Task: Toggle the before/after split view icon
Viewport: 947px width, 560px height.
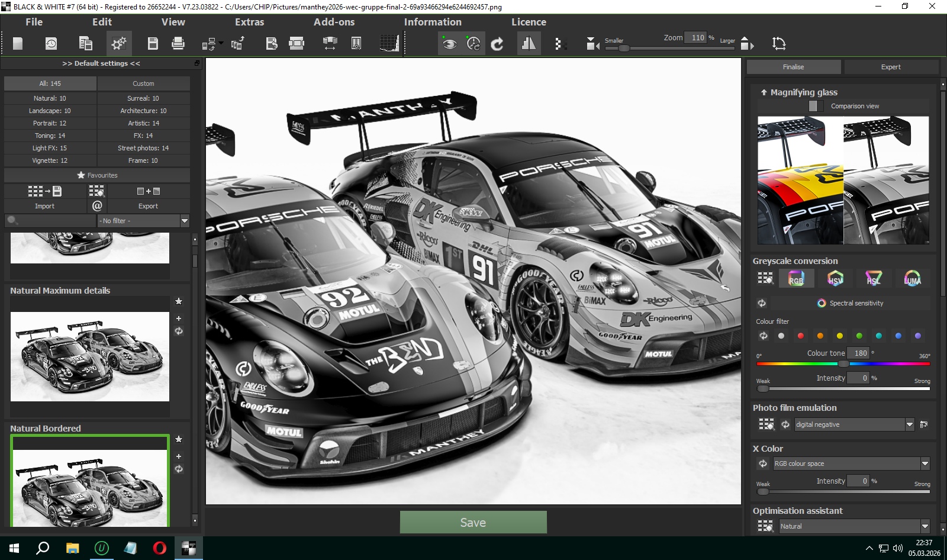Action: [529, 43]
